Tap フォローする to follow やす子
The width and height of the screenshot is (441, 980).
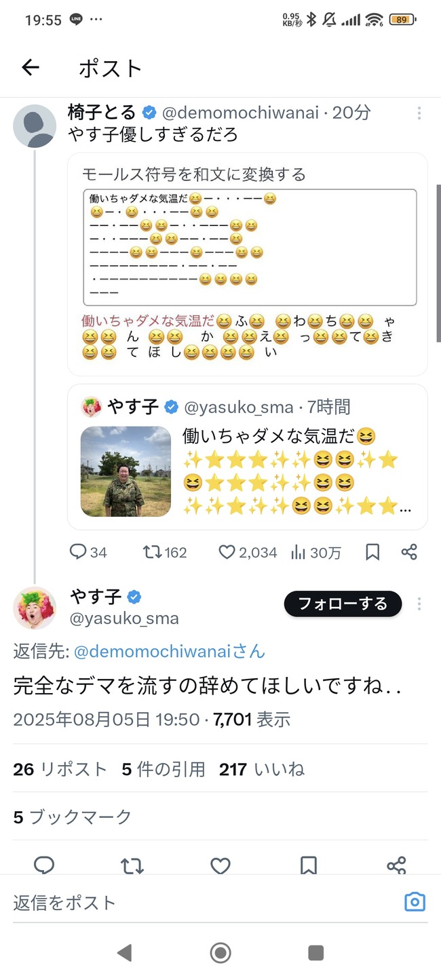coord(343,604)
